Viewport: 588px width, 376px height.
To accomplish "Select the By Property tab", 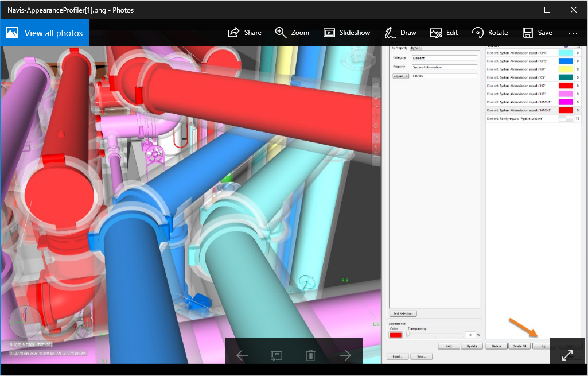I will [399, 48].
